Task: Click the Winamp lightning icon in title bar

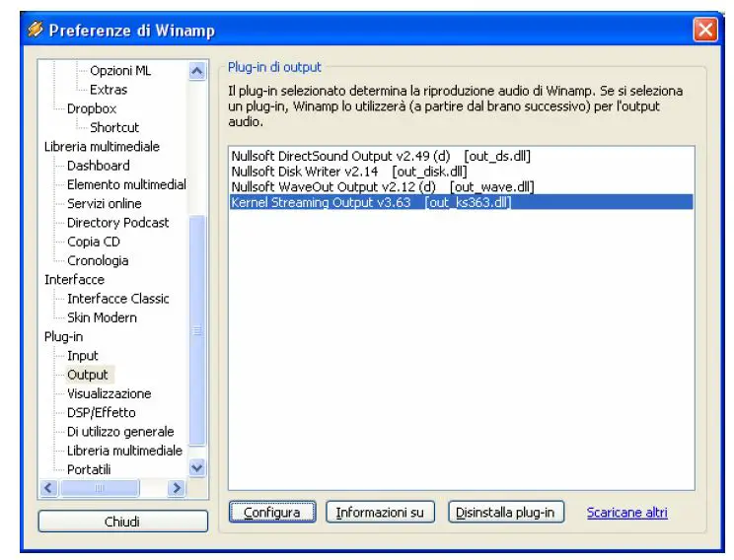Action: click(36, 30)
